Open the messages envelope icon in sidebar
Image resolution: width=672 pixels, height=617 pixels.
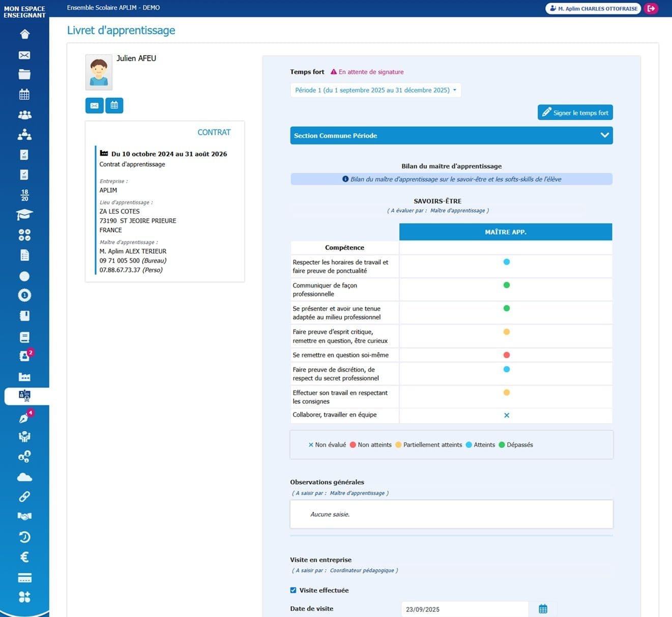point(24,55)
